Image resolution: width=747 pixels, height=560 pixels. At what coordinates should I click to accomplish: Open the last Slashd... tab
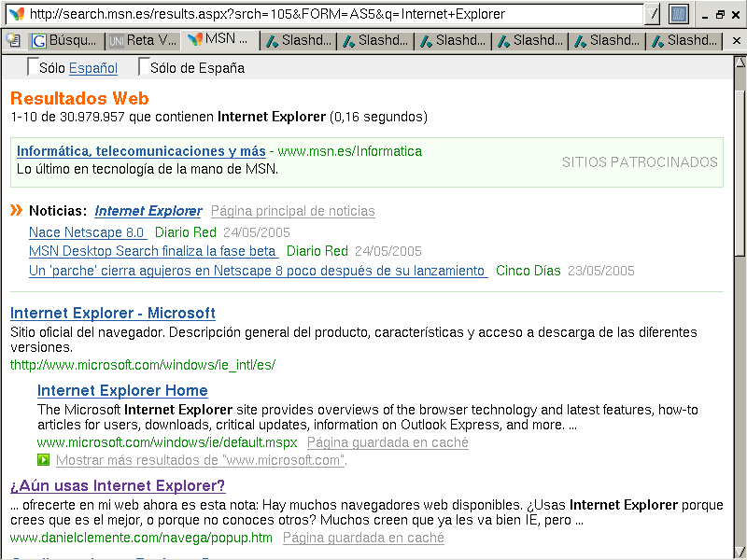(684, 41)
